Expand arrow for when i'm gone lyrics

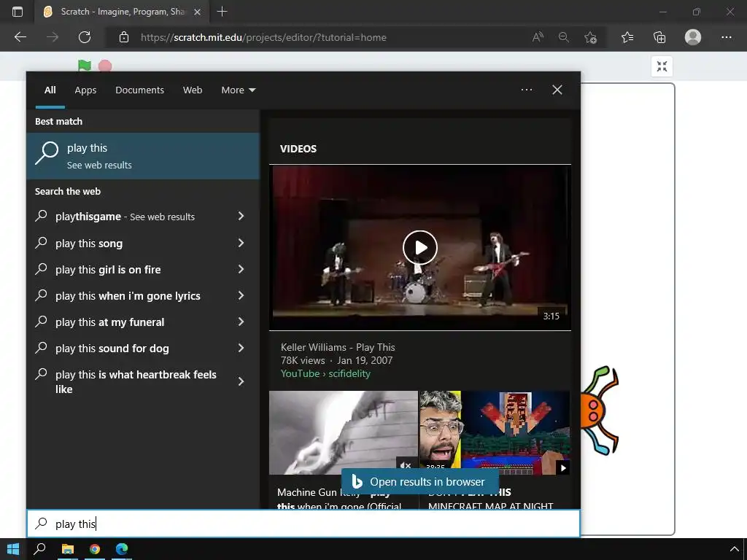pos(241,296)
